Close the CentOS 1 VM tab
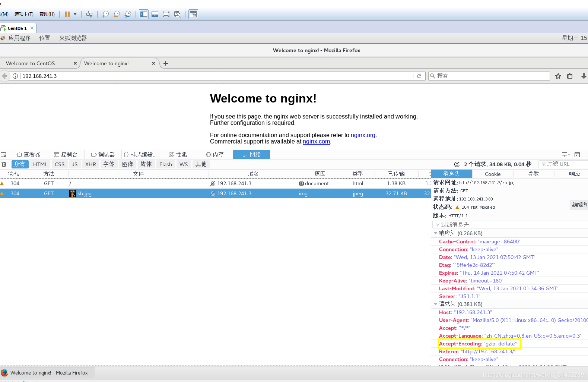Viewport: 588px width, 382px height. [x=32, y=28]
